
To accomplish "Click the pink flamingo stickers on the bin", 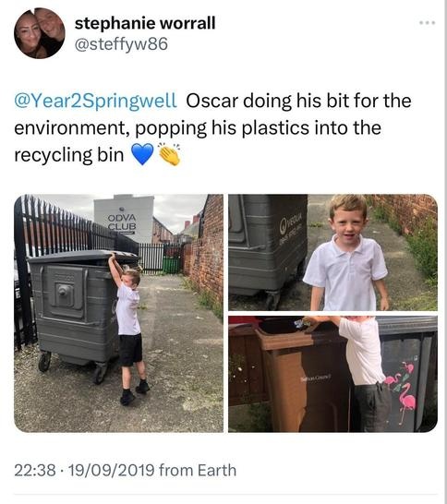I will tap(401, 390).
